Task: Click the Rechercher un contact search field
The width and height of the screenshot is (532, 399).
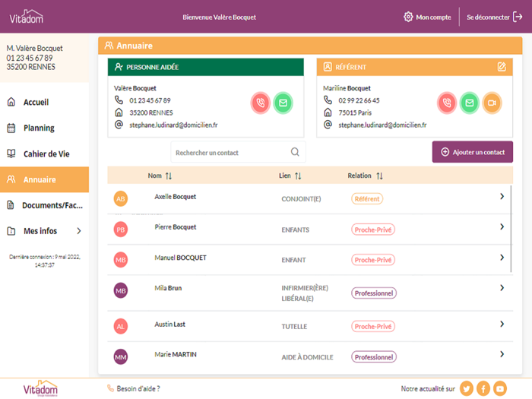Action: 230,153
